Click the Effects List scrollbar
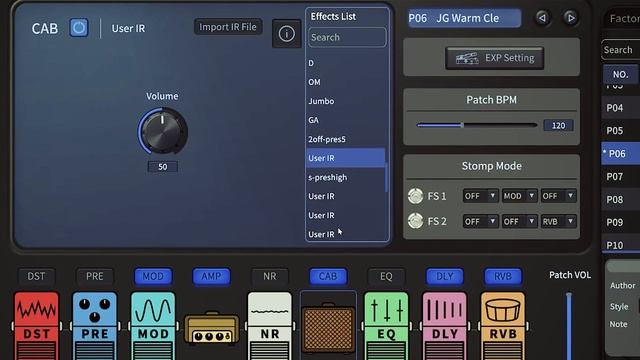The image size is (640, 360). pyautogui.click(x=387, y=176)
